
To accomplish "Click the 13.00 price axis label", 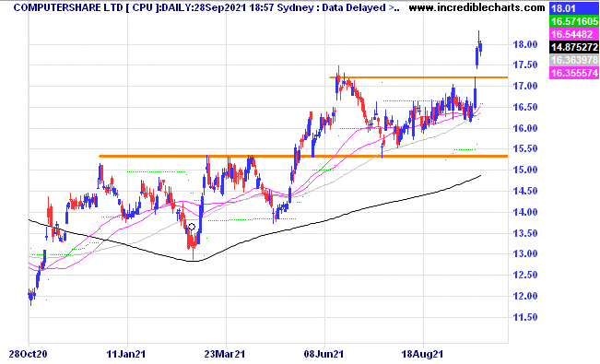I will click(525, 253).
